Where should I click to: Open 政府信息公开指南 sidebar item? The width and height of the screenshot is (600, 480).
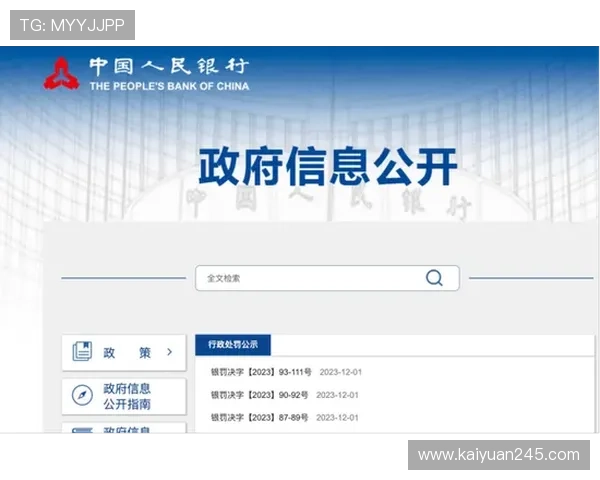pos(124,397)
